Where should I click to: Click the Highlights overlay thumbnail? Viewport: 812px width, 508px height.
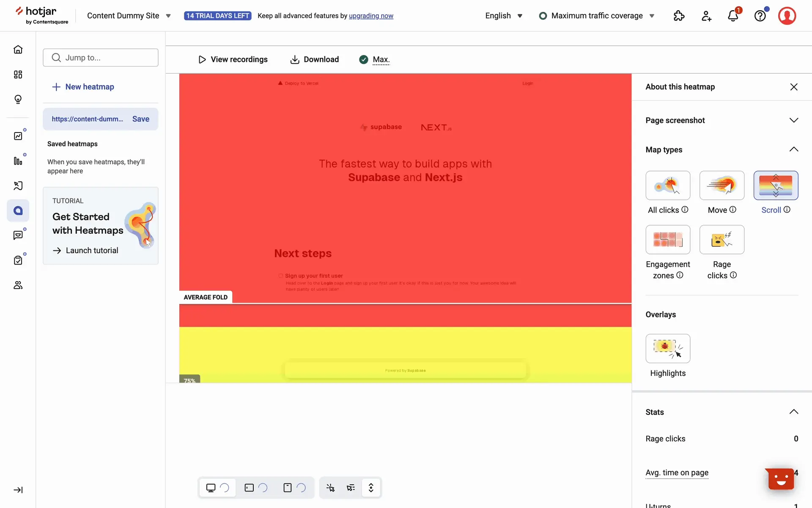(x=668, y=348)
